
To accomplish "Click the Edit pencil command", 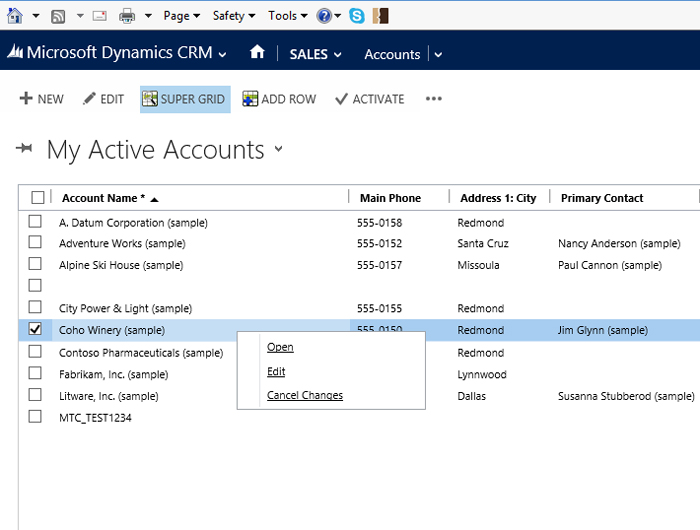I will [x=103, y=99].
